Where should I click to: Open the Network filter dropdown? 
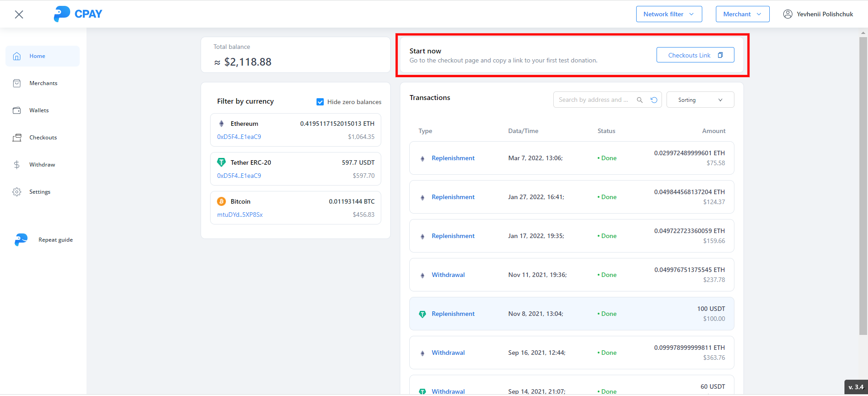(669, 14)
